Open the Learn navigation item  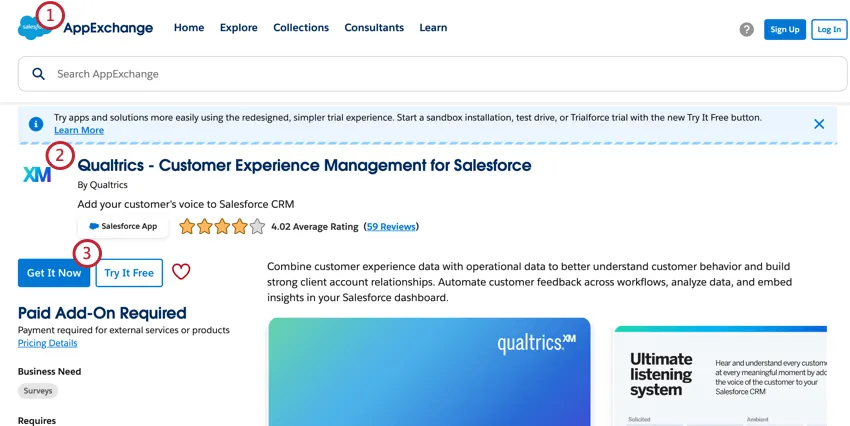[x=433, y=28]
